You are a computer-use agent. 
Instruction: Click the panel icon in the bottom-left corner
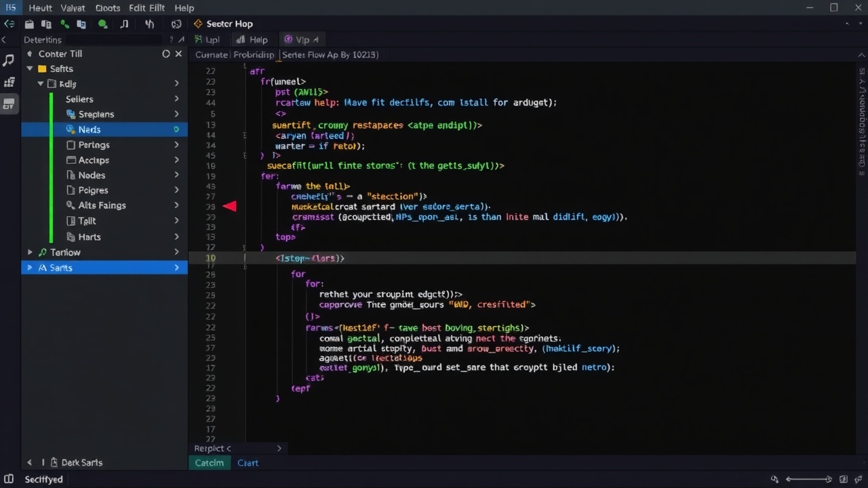(x=9, y=479)
